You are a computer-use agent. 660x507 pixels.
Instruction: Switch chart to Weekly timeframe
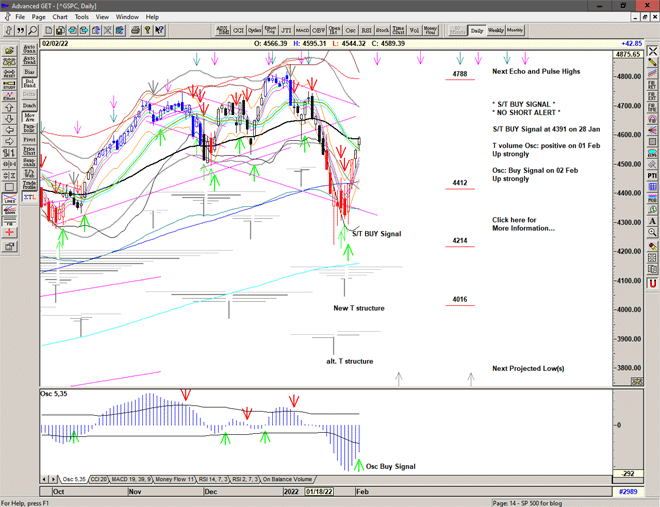click(x=496, y=30)
